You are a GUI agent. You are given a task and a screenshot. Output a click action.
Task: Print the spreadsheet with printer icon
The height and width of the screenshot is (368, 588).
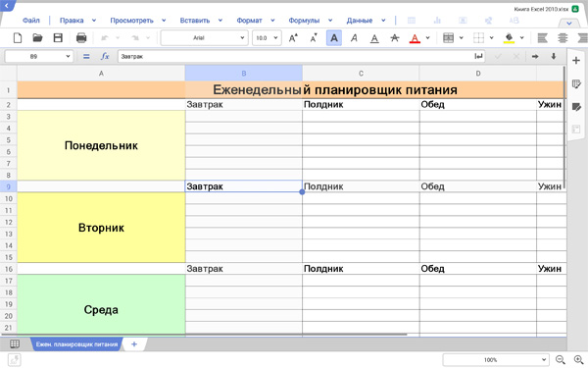(x=81, y=38)
